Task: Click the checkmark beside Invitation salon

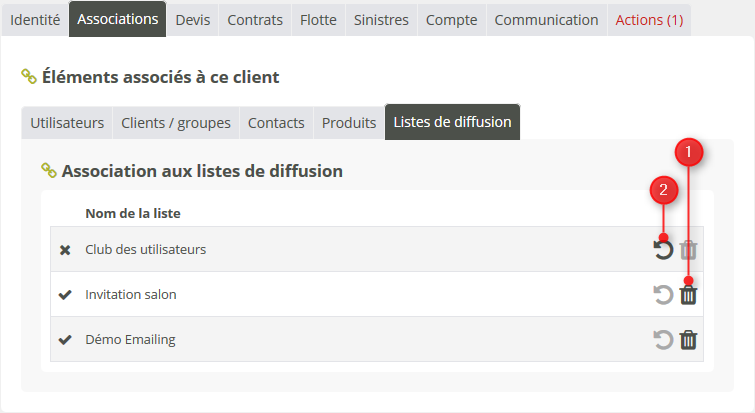Action: pos(65,295)
